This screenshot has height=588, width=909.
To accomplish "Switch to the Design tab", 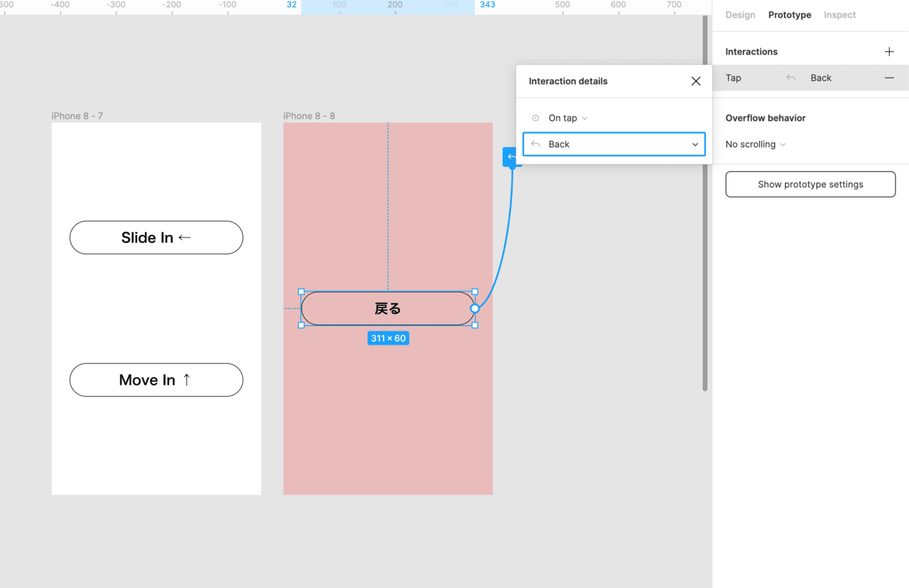I will 740,15.
